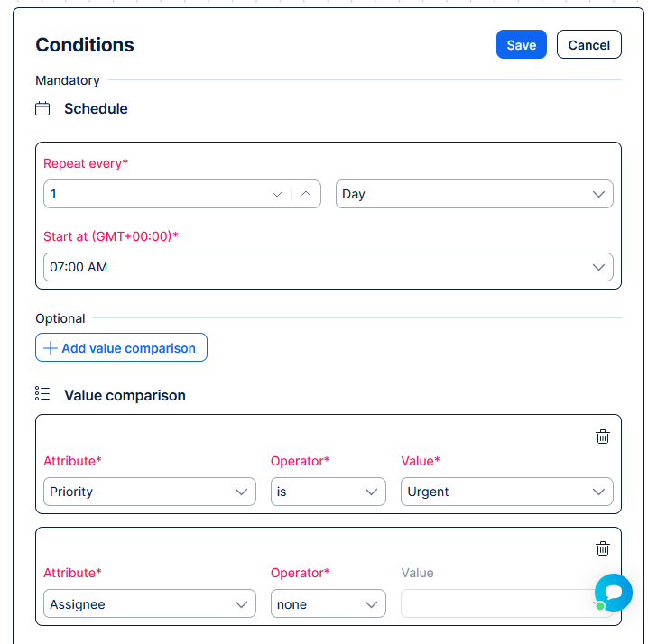Save the conditions
Screen dimensions: 648x644
tap(521, 45)
